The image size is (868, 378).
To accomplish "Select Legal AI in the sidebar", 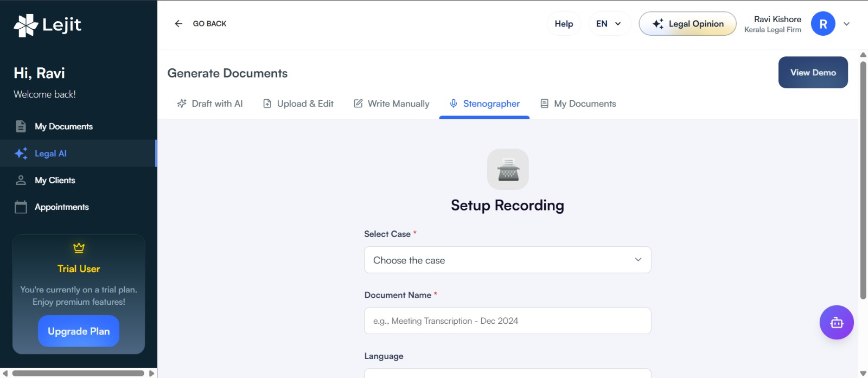I will (50, 153).
